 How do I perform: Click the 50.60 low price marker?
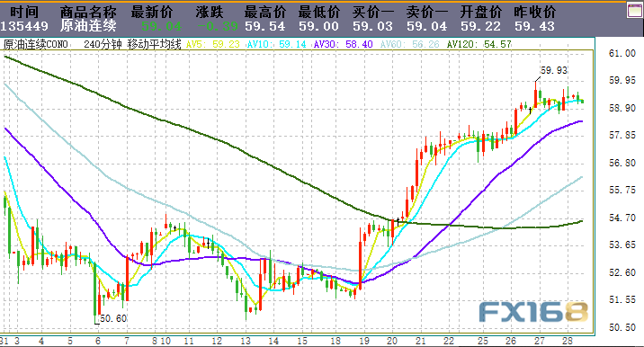point(113,318)
